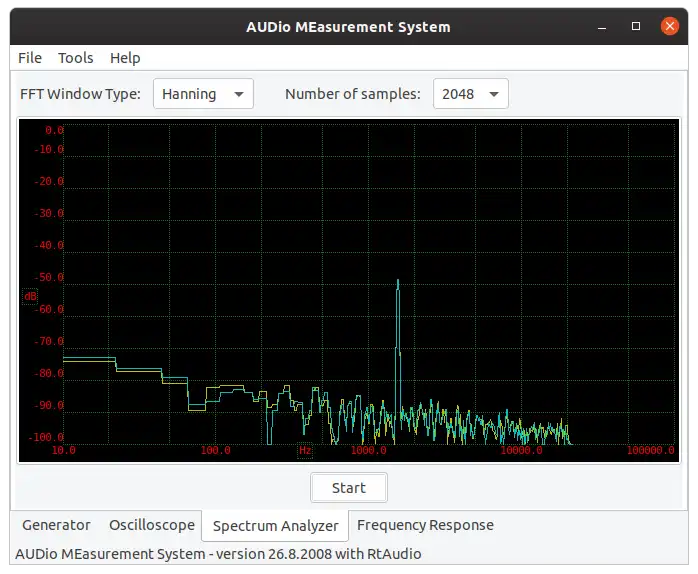Switch to the Frequency Response tab
The width and height of the screenshot is (698, 574).
click(425, 525)
